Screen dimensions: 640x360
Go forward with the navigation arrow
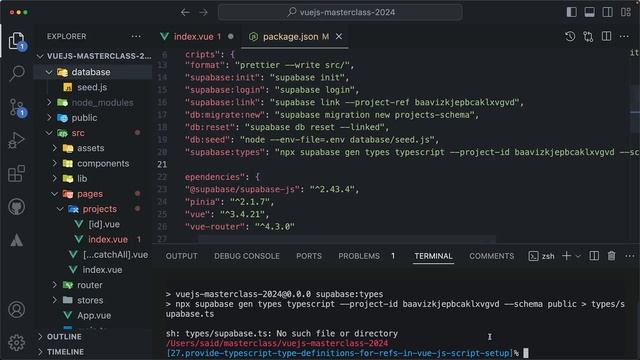pyautogui.click(x=203, y=12)
